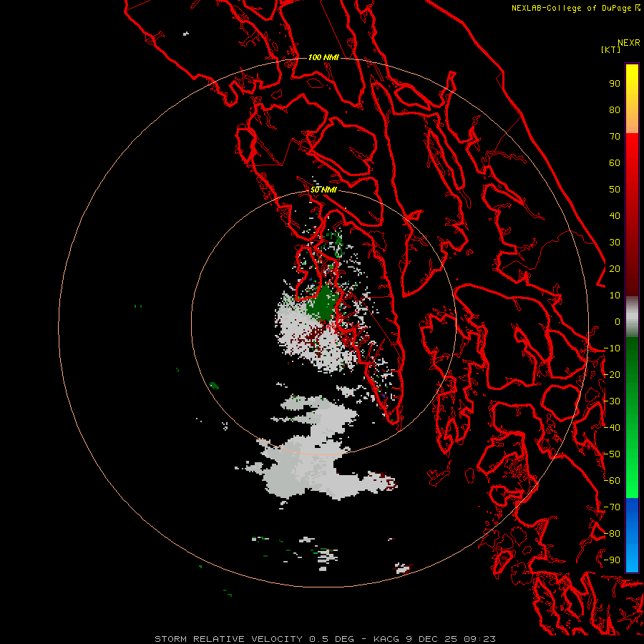644x644 pixels.
Task: Click the -30 knot scale value
Action: tap(612, 401)
